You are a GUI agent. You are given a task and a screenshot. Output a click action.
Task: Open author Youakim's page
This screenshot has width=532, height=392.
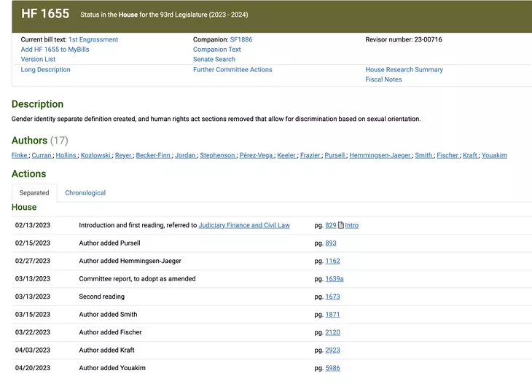pos(494,155)
